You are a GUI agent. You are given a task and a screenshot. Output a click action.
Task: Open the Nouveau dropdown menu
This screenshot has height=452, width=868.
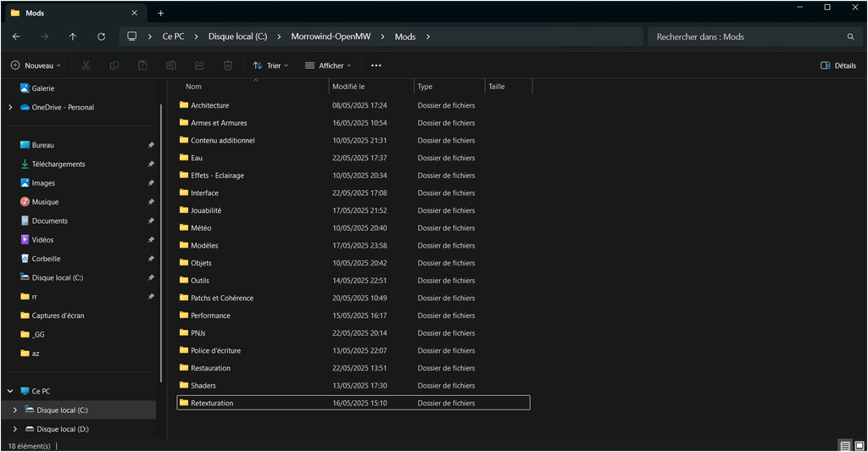pyautogui.click(x=36, y=65)
